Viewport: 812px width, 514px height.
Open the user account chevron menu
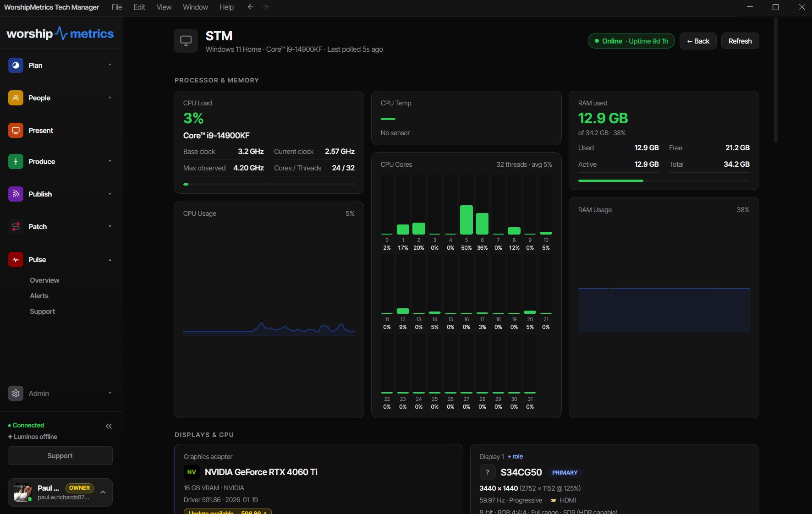pyautogui.click(x=103, y=492)
